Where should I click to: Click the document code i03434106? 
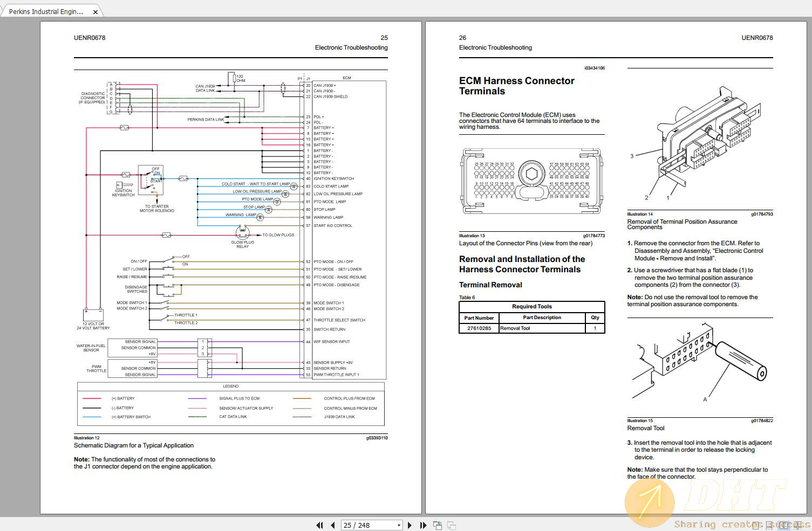594,68
